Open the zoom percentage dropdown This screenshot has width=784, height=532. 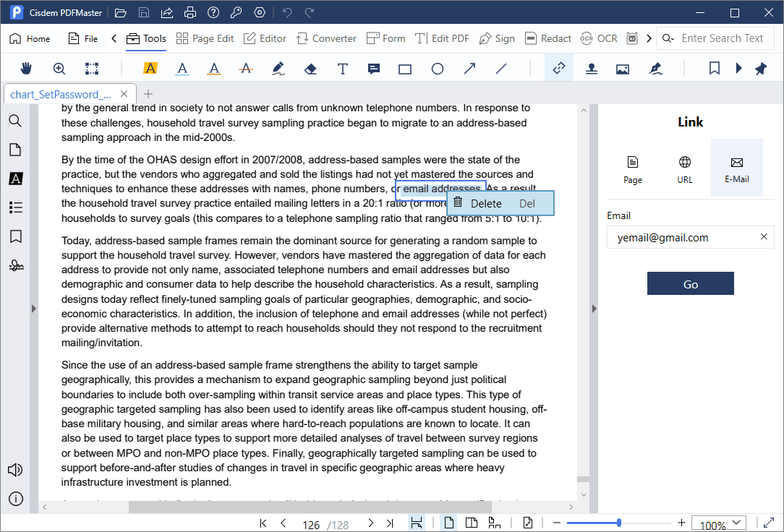click(x=736, y=523)
